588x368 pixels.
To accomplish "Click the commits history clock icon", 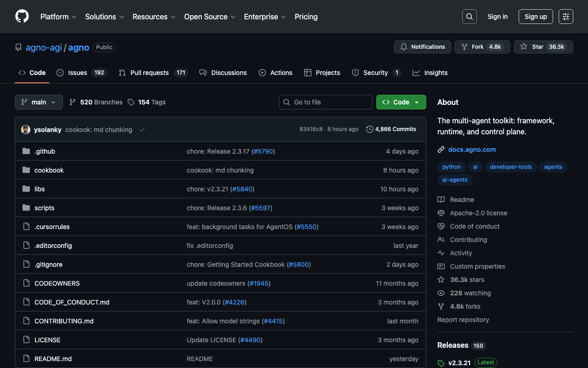I will pyautogui.click(x=369, y=129).
